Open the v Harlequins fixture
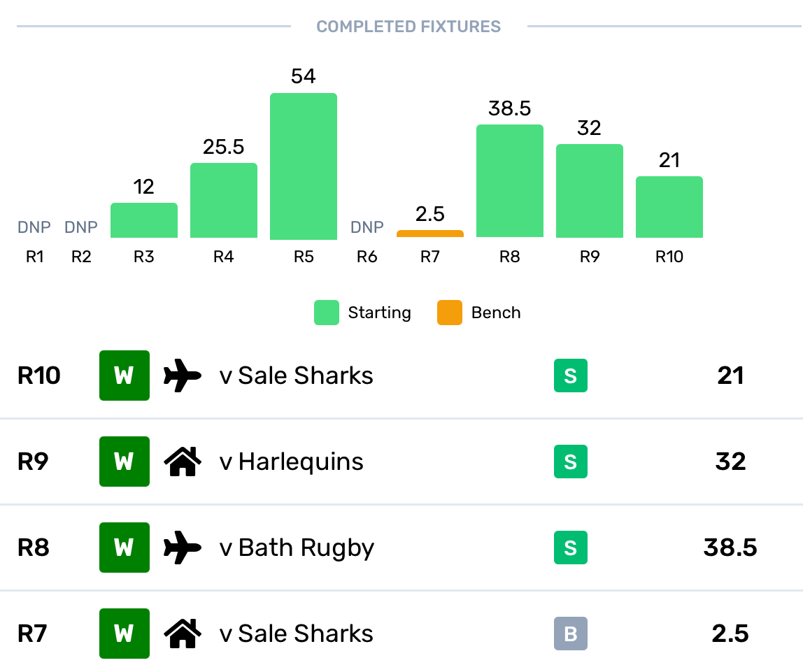This screenshot has height=672, width=803. click(x=292, y=462)
